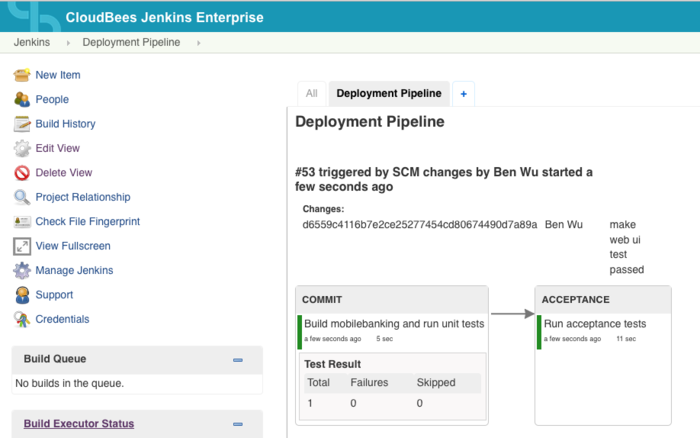This screenshot has width=700, height=438.
Task: Click the Credentials keys icon
Action: tap(21, 319)
